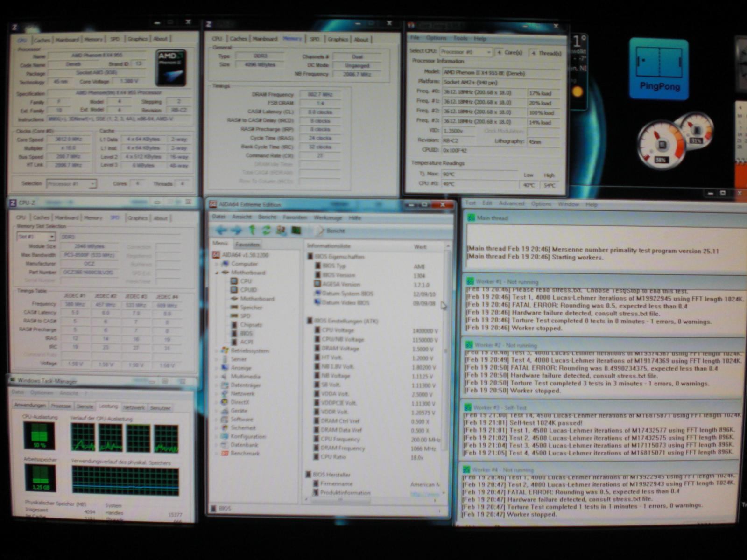
Task: Click the Wert column header in AIDA64
Action: pos(420,247)
